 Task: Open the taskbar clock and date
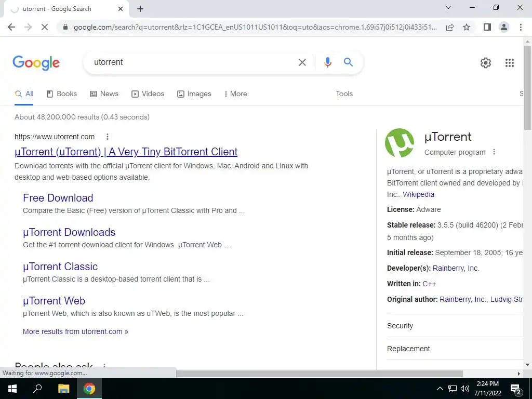[487, 389]
